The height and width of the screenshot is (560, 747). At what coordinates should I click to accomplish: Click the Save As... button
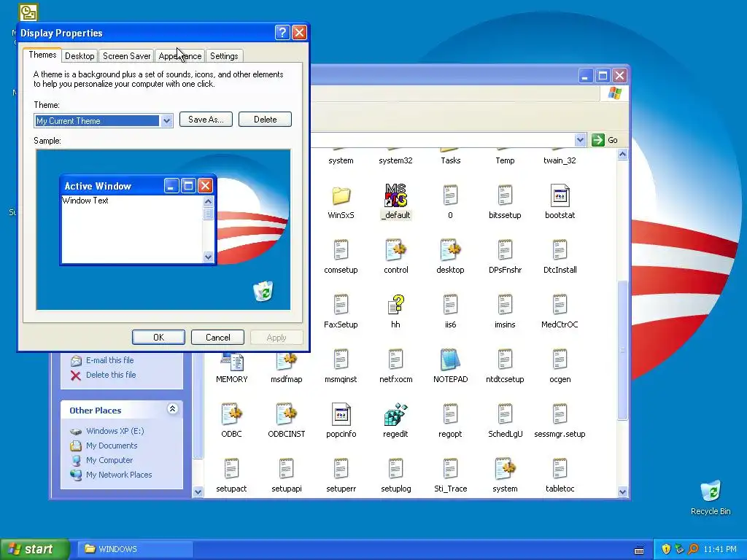coord(206,120)
